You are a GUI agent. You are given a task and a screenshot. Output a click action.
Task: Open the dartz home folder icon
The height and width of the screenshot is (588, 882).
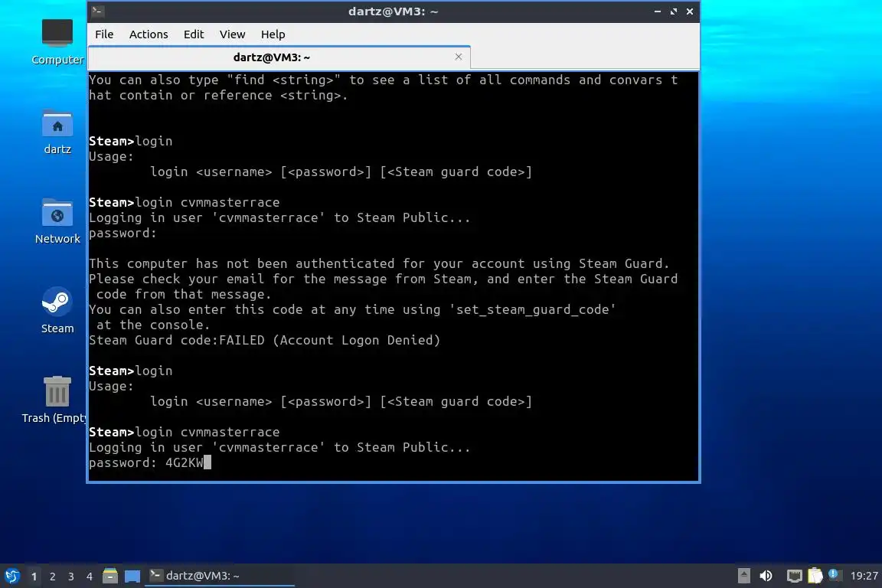click(57, 132)
